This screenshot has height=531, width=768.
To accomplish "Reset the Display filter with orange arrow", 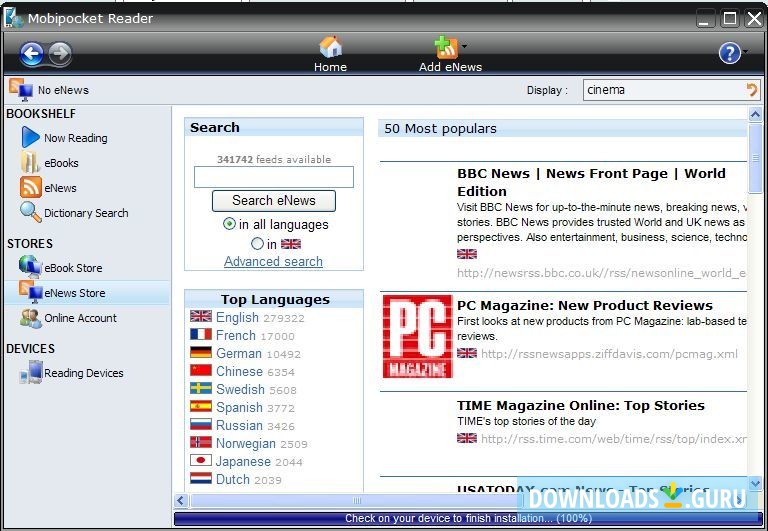I will (752, 90).
